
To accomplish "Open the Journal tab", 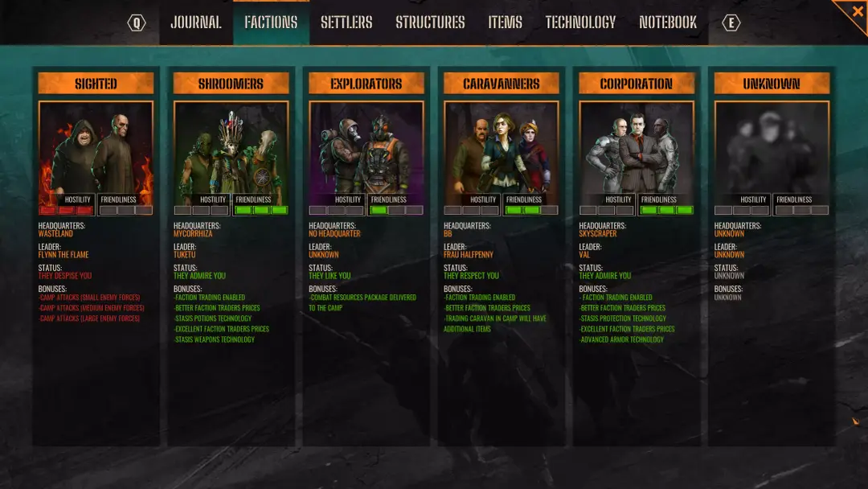I will click(196, 23).
